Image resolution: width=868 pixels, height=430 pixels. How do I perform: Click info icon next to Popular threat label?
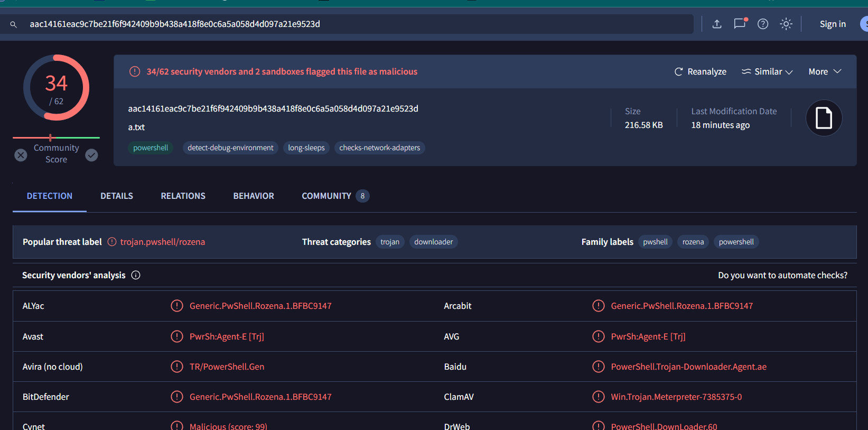point(112,242)
